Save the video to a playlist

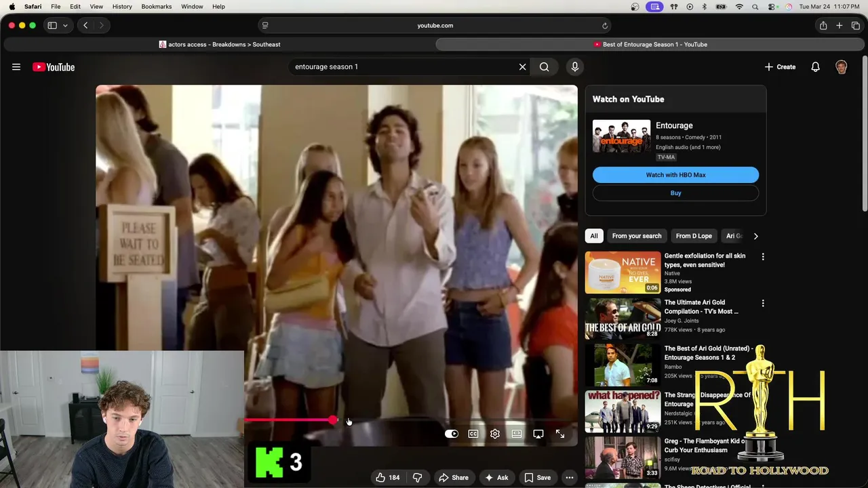537,478
